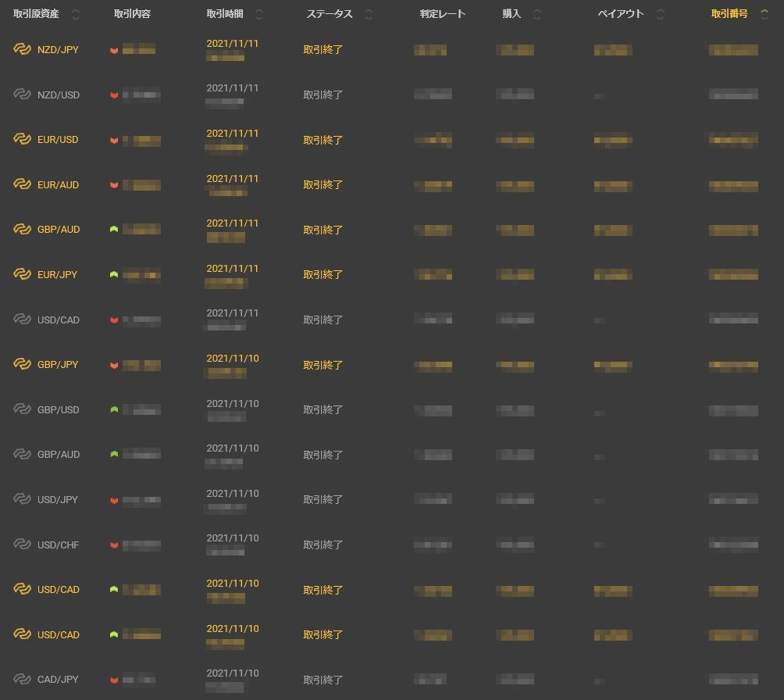Image resolution: width=784 pixels, height=700 pixels.
Task: Click the 取引番号 column header
Action: (x=729, y=14)
